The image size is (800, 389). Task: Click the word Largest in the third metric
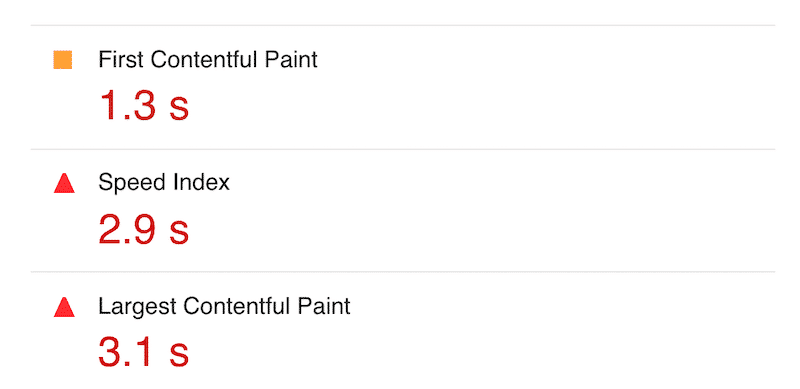(x=137, y=307)
